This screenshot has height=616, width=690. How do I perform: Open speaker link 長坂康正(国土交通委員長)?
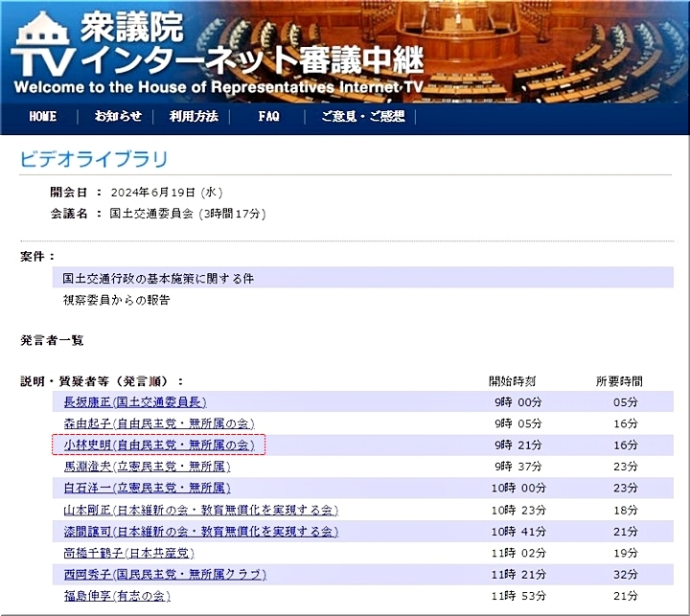pos(134,401)
